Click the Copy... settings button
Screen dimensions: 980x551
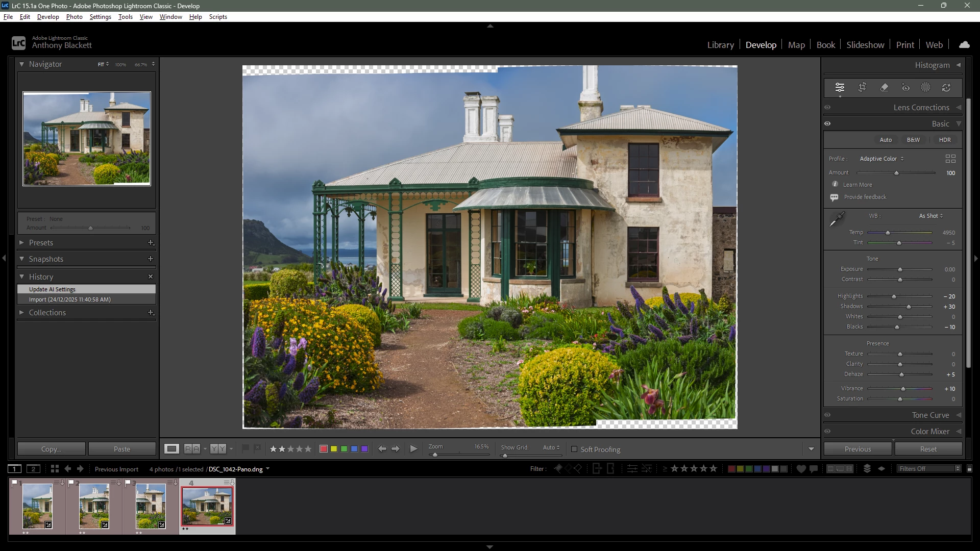[51, 449]
